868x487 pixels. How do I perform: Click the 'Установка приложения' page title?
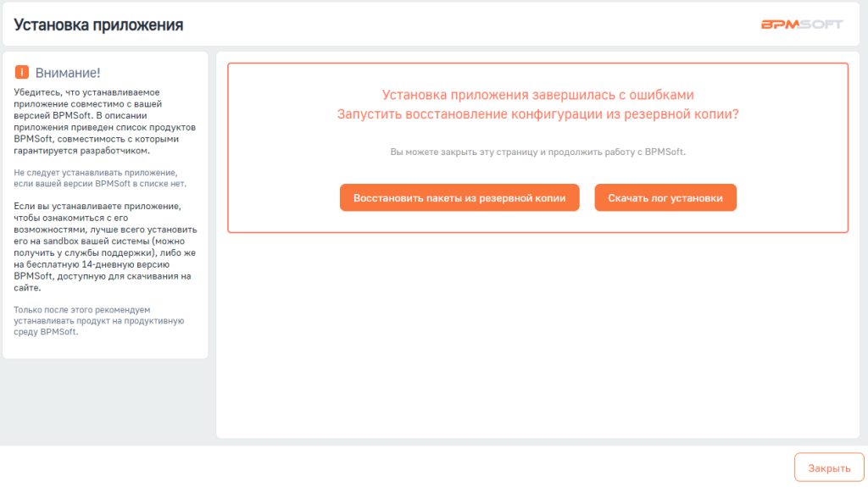(x=98, y=25)
